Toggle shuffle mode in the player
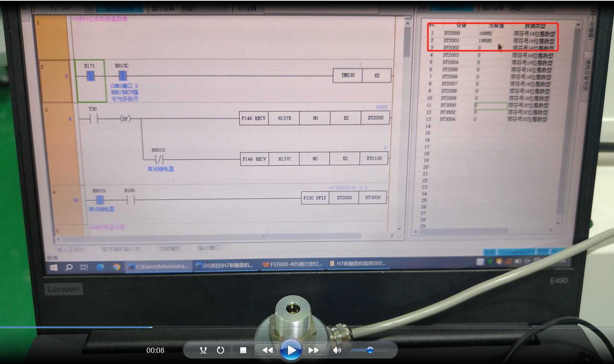The height and width of the screenshot is (364, 614). 203,350
